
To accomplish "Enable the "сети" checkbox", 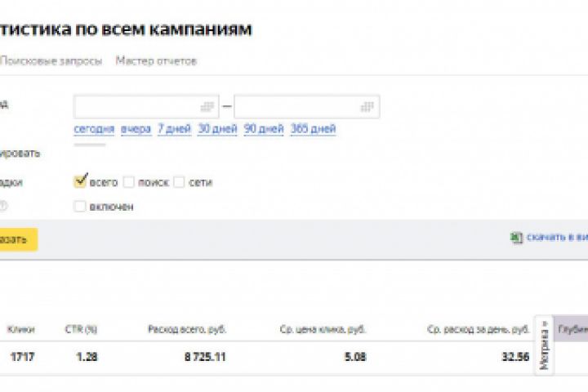I will pyautogui.click(x=179, y=182).
